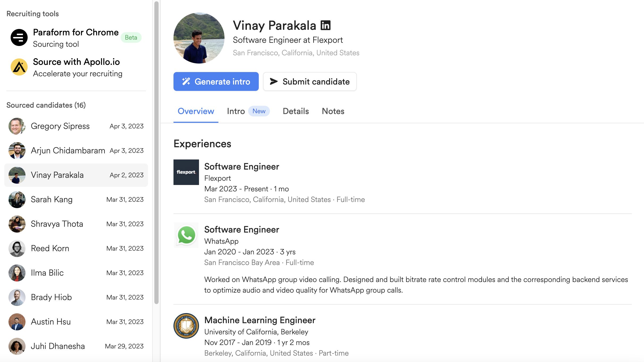Click the WhatsApp company logo
Viewport: 644px width, 362px height.
186,235
